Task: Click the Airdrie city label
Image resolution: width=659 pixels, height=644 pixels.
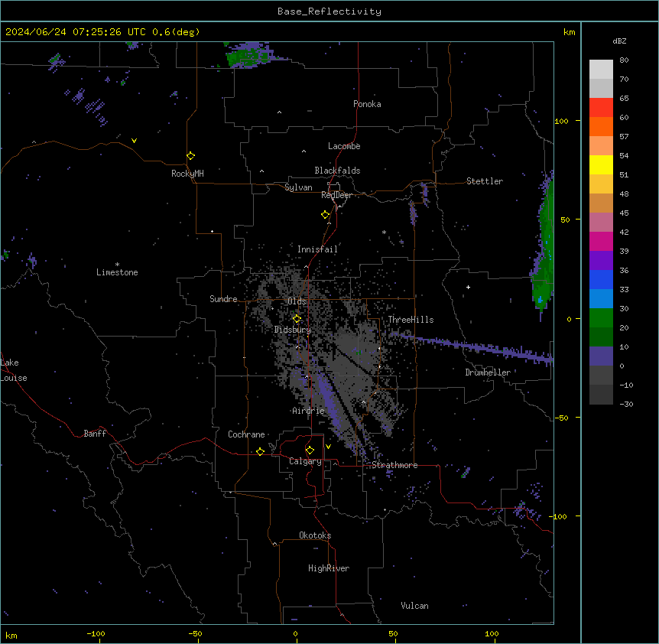Action: click(x=308, y=411)
